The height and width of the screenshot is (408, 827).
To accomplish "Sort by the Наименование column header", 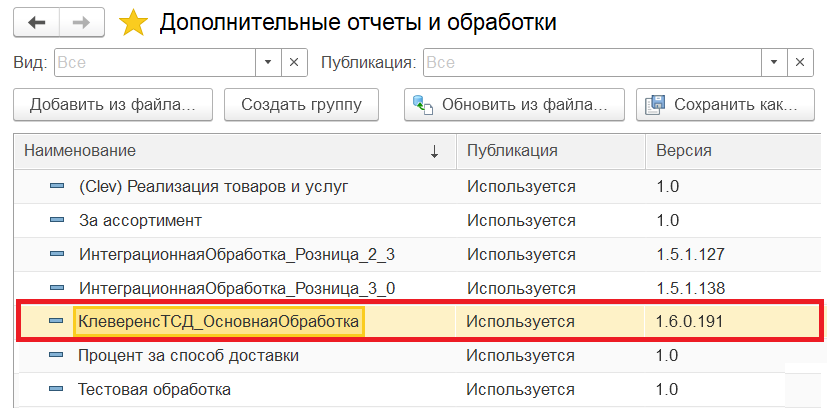I will tap(235, 151).
